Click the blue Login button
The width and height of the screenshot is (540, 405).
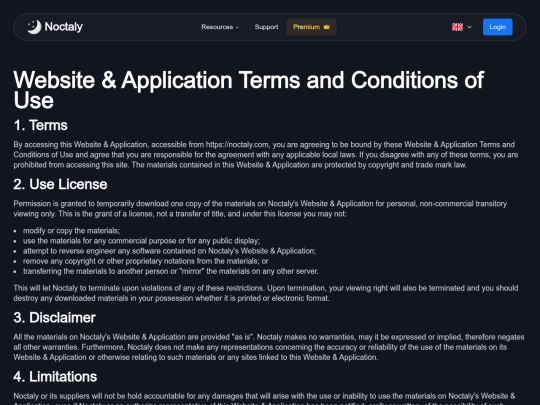click(498, 27)
